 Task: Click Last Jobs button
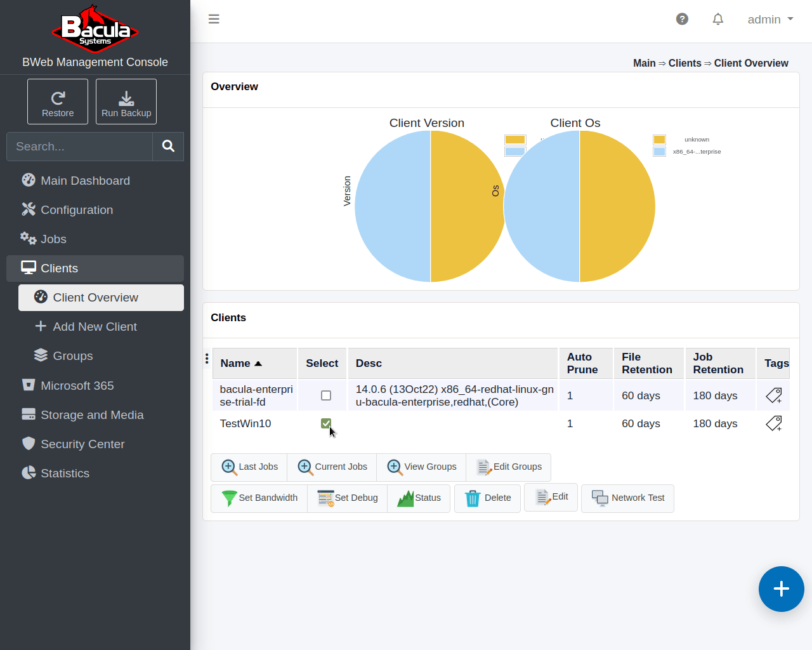249,467
